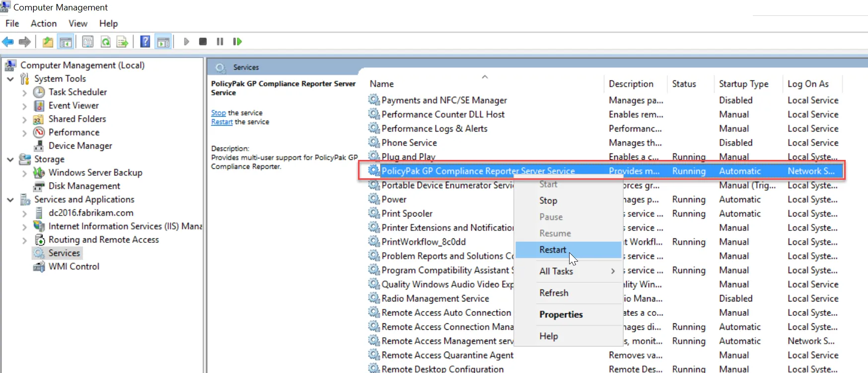Viewport: 868px width, 373px height.
Task: Open the Action menu
Action: click(44, 23)
